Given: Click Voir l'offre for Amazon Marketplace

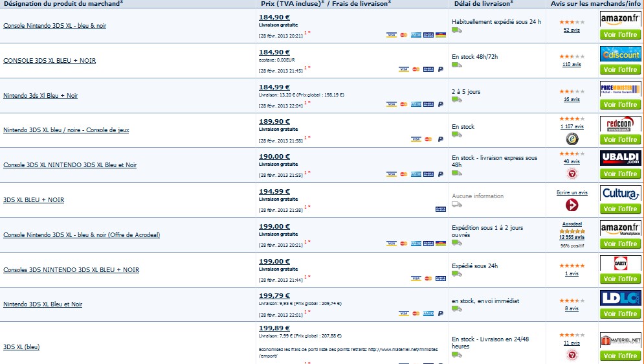Looking at the screenshot, I should pos(620,244).
